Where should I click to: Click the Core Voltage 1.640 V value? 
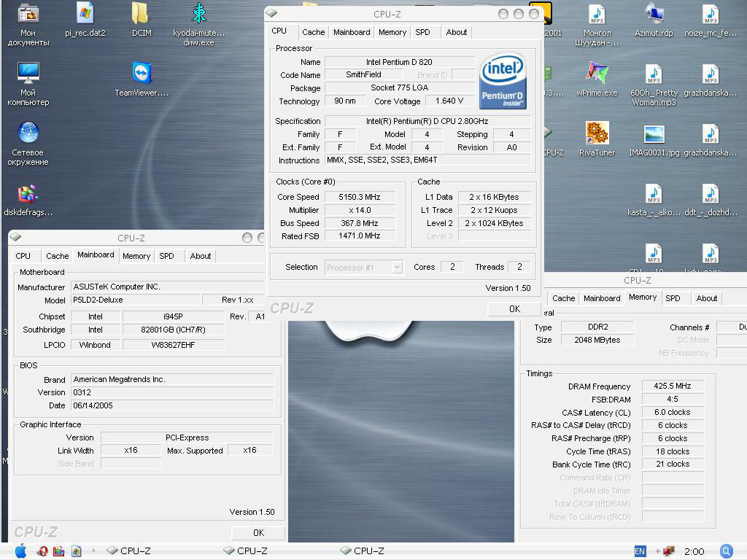click(x=449, y=101)
